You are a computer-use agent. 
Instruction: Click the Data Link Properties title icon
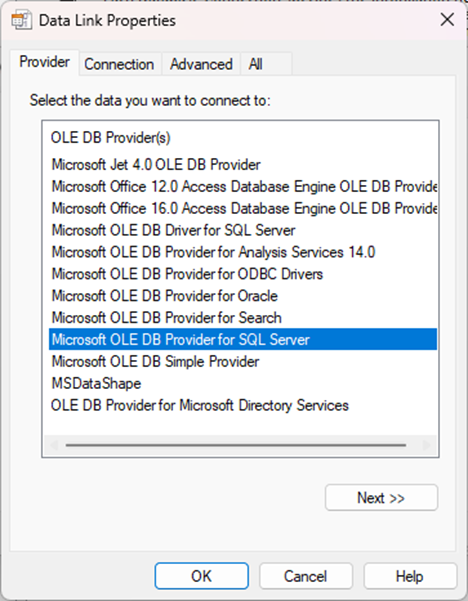(21, 20)
